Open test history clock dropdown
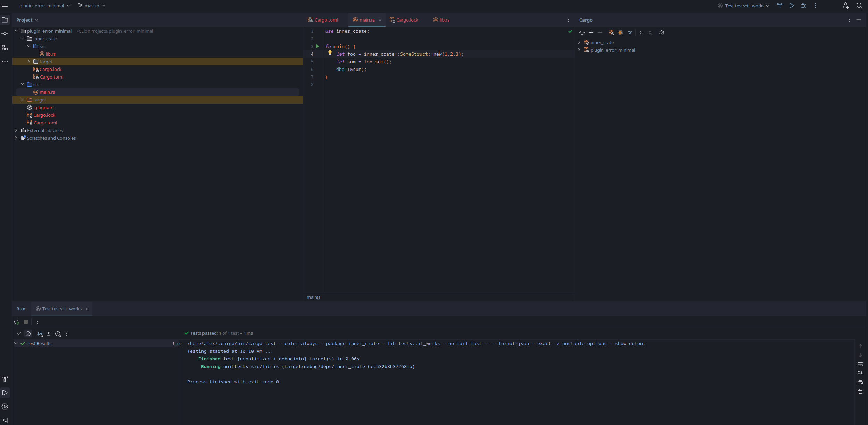Image resolution: width=868 pixels, height=425 pixels. (58, 334)
